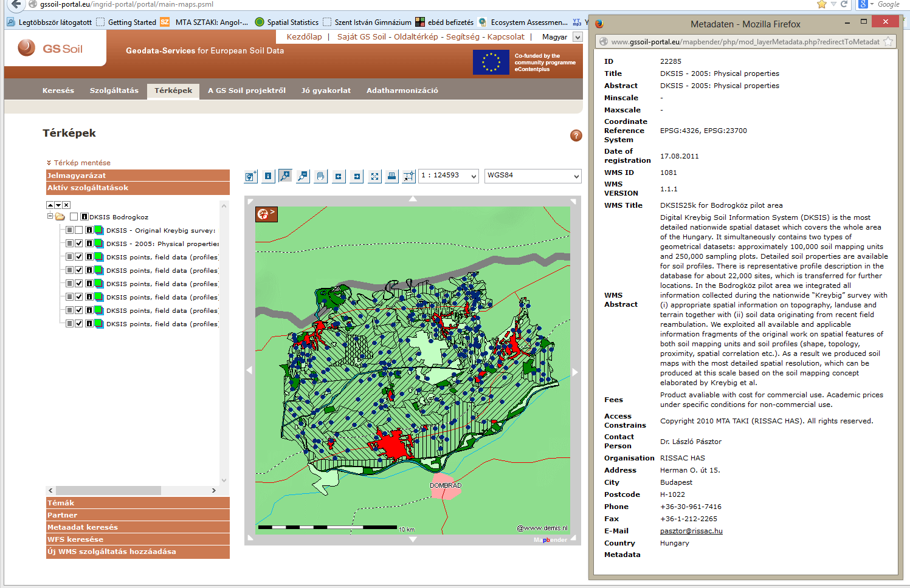Move selected layer down in the tree
Viewport: 910px width, 588px height.
pyautogui.click(x=58, y=205)
